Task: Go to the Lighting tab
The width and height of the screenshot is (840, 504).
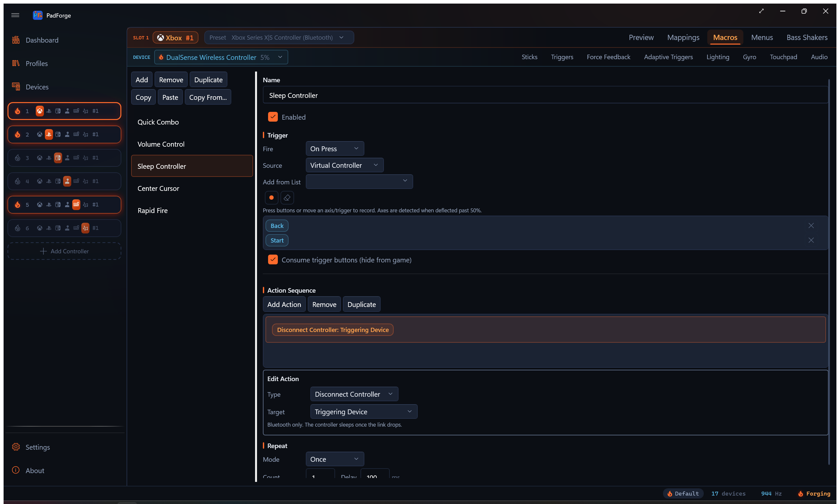Action: (718, 57)
